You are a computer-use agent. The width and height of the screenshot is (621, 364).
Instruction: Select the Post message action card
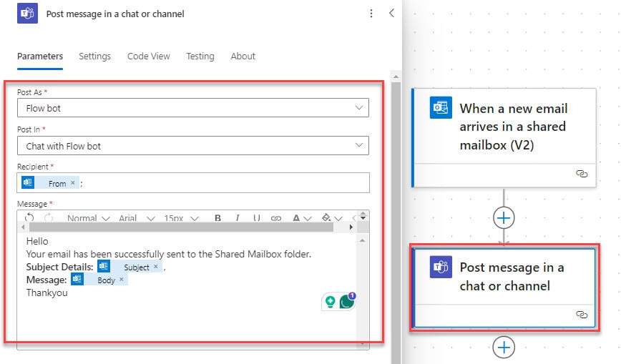click(x=504, y=288)
